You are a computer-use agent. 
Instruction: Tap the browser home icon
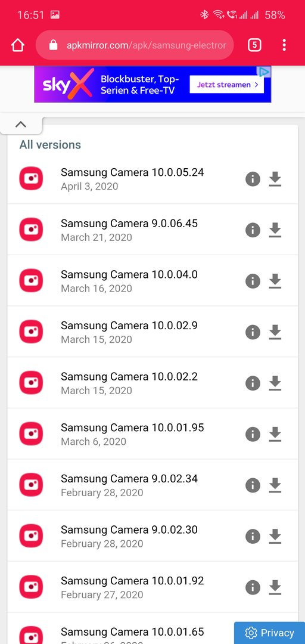click(18, 45)
